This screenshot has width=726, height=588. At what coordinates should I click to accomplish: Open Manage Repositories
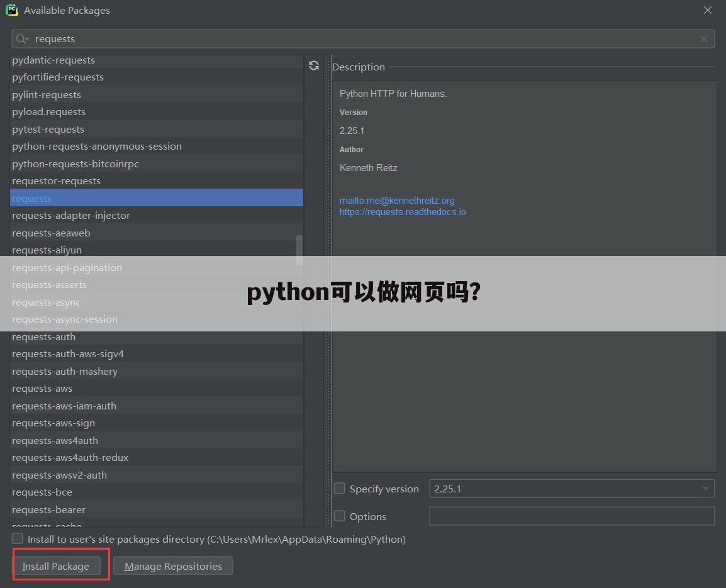(x=172, y=565)
